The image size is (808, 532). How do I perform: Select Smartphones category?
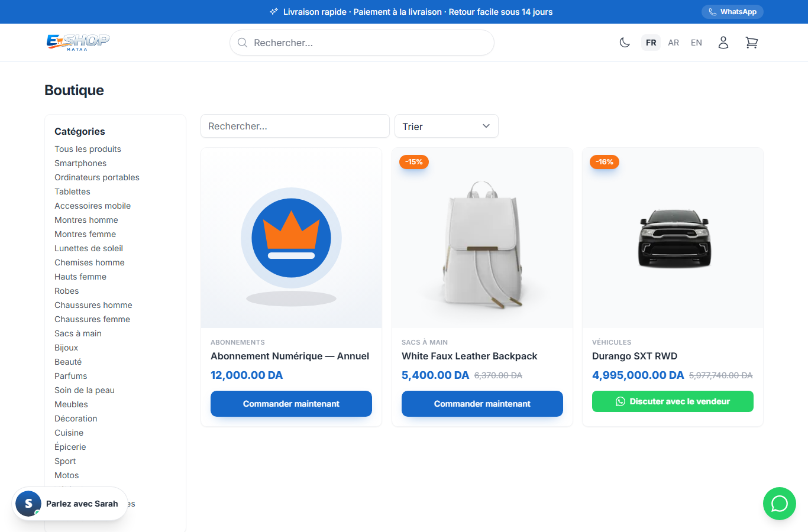click(80, 163)
